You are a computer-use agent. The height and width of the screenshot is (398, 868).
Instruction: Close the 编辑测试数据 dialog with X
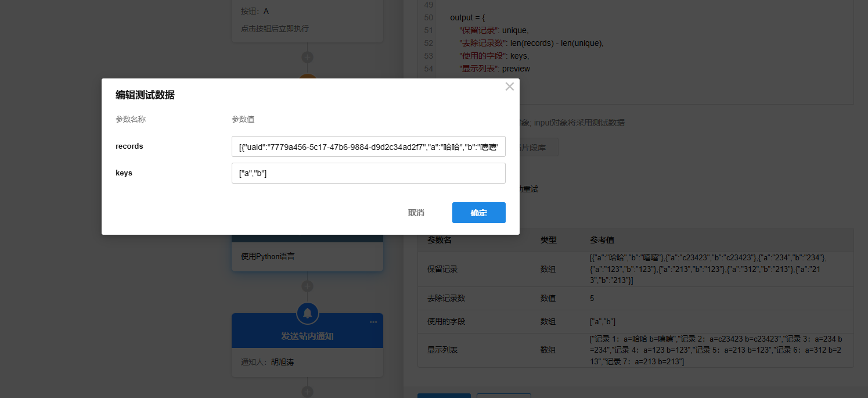coord(509,87)
